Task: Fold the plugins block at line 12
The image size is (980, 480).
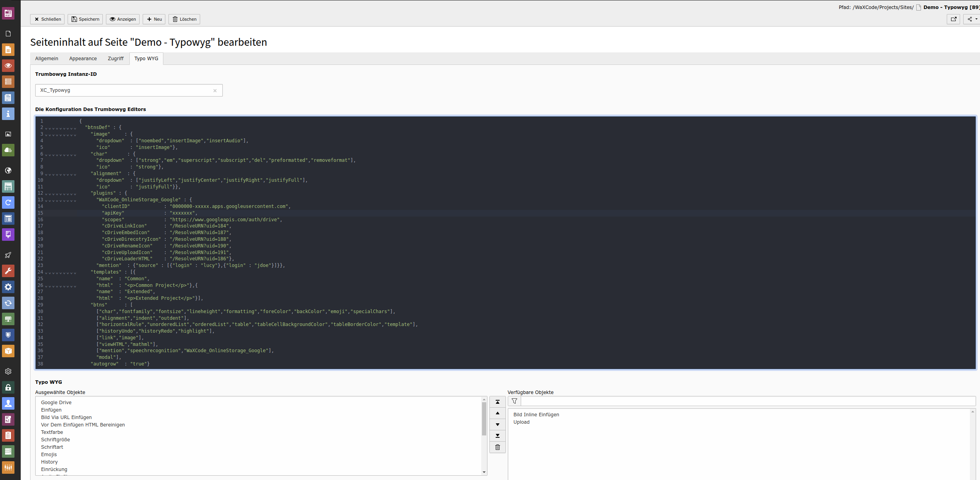Action: pyautogui.click(x=61, y=193)
